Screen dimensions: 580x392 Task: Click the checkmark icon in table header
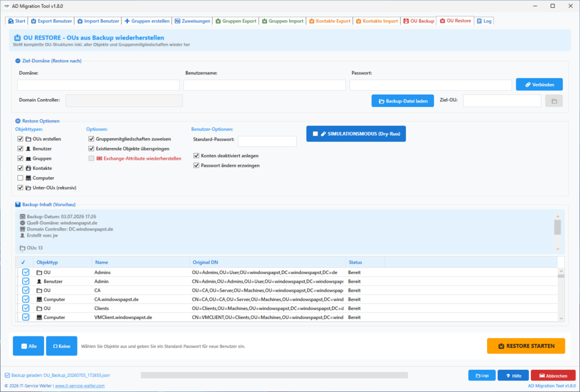point(23,262)
